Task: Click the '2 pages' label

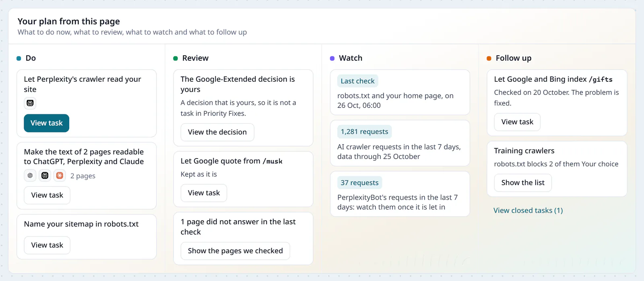Action: (83, 176)
